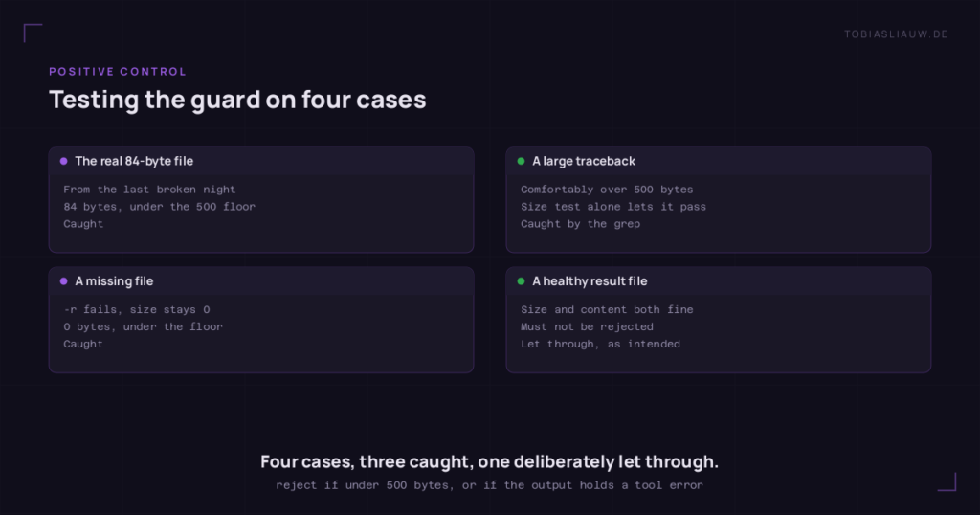980x515 pixels.
Task: Click the Caught by the grep line
Action: click(x=581, y=224)
